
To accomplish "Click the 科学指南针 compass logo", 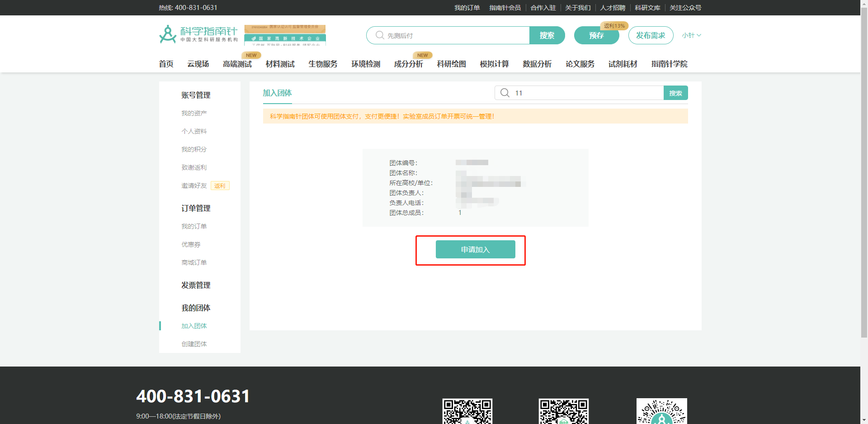I will 167,33.
